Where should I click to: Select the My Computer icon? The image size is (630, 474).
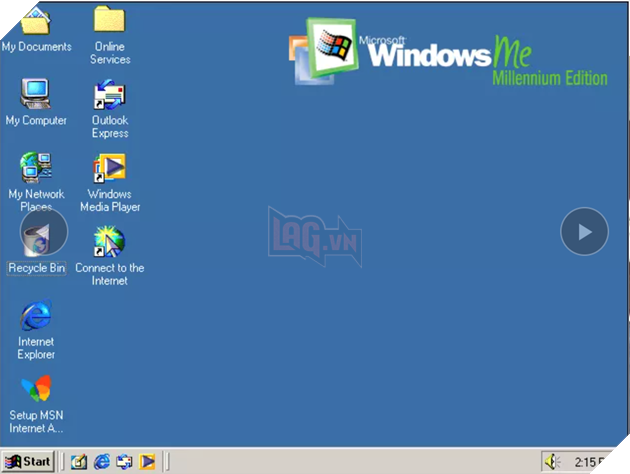[36, 94]
